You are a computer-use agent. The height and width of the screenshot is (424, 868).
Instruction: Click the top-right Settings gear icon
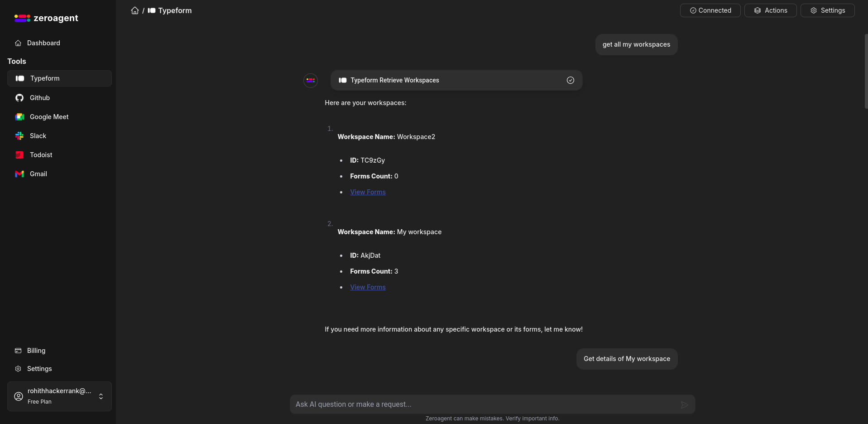[814, 10]
